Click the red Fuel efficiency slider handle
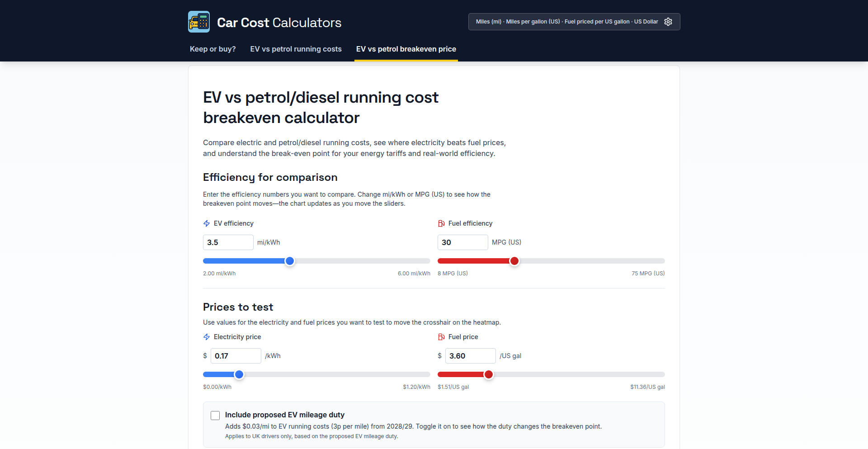The image size is (868, 449). pyautogui.click(x=514, y=261)
